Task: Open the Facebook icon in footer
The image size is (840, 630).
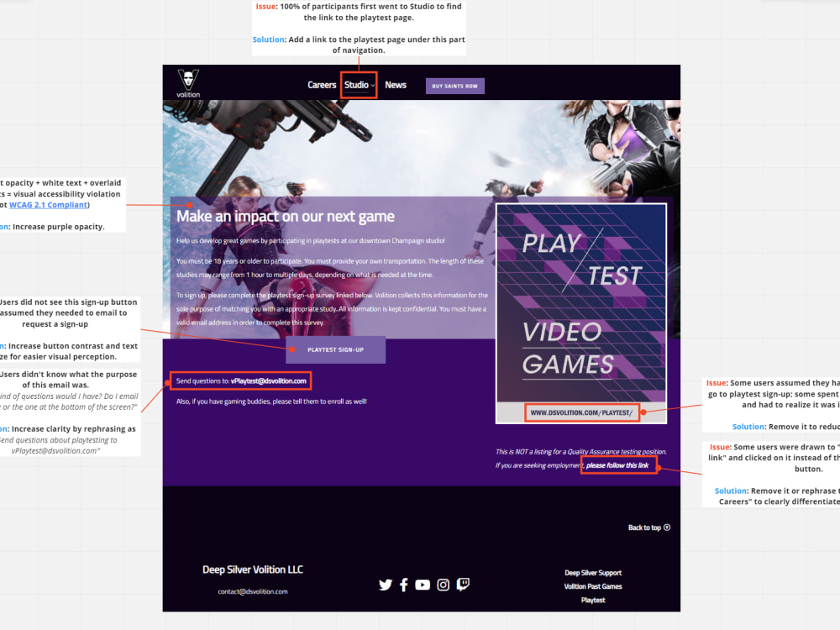Action: (404, 585)
